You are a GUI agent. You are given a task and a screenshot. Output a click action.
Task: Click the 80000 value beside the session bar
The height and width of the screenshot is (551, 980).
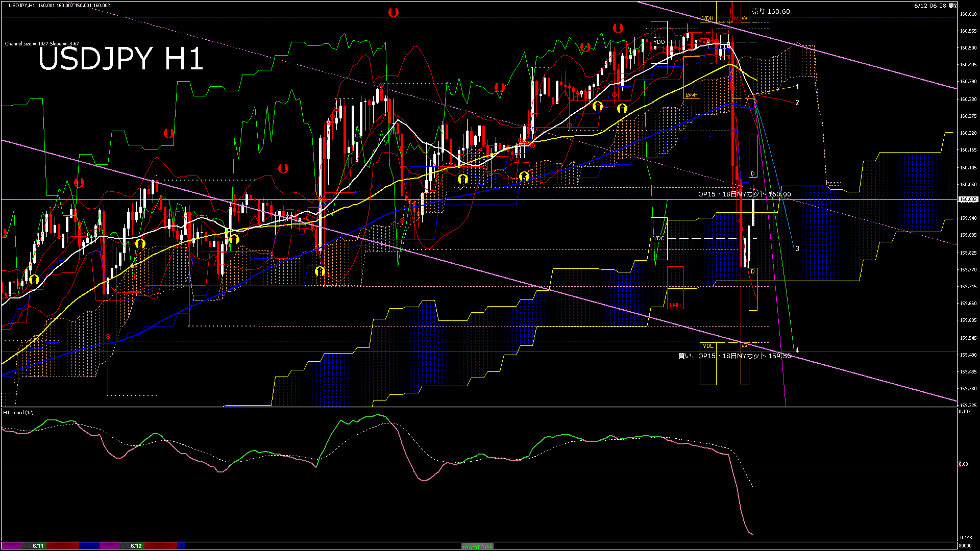[965, 546]
